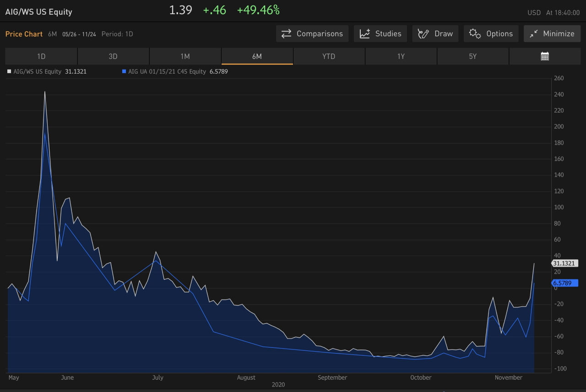Click the AIG/WS US Equity ticker title
This screenshot has width=586, height=392.
[x=39, y=12]
